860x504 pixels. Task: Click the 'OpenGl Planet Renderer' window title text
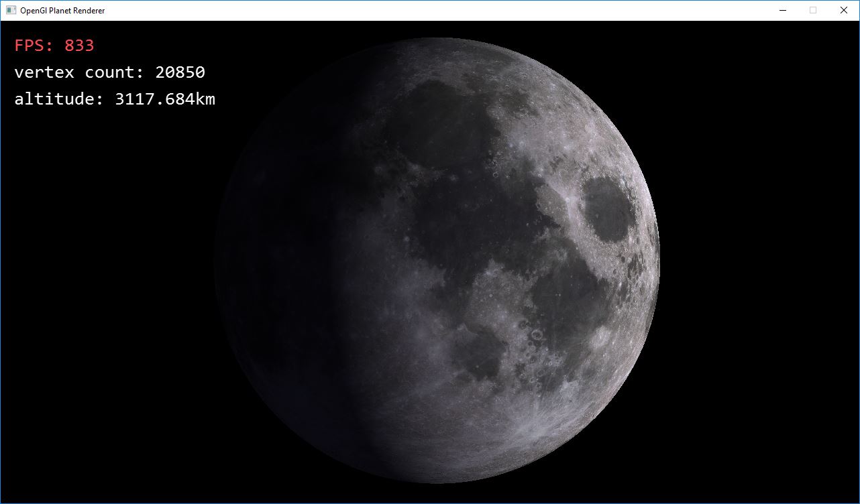click(62, 11)
